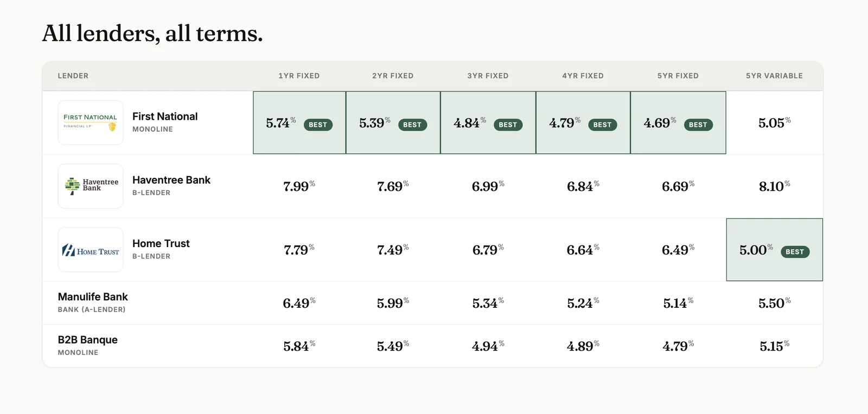Click the First National Financial logo
The height and width of the screenshot is (414, 868).
[91, 122]
